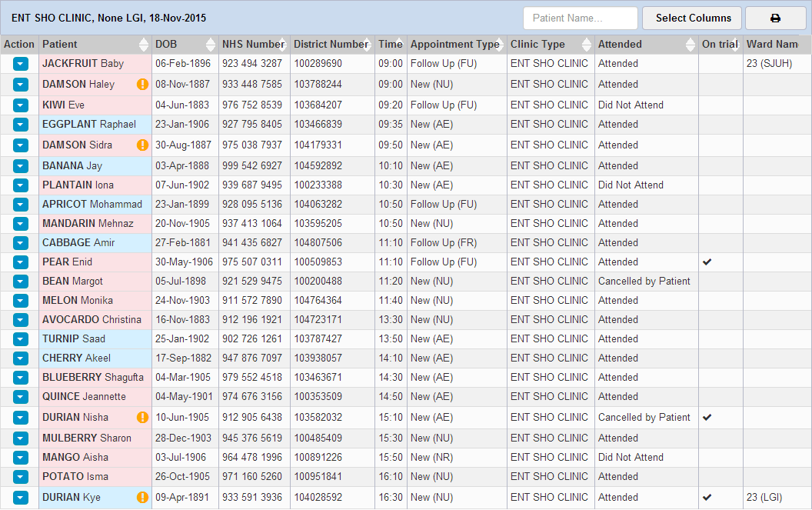Screen dimensions: 812x510
Task: Open the action dropdown for JACKFRUIT Baby
Action: [x=20, y=64]
